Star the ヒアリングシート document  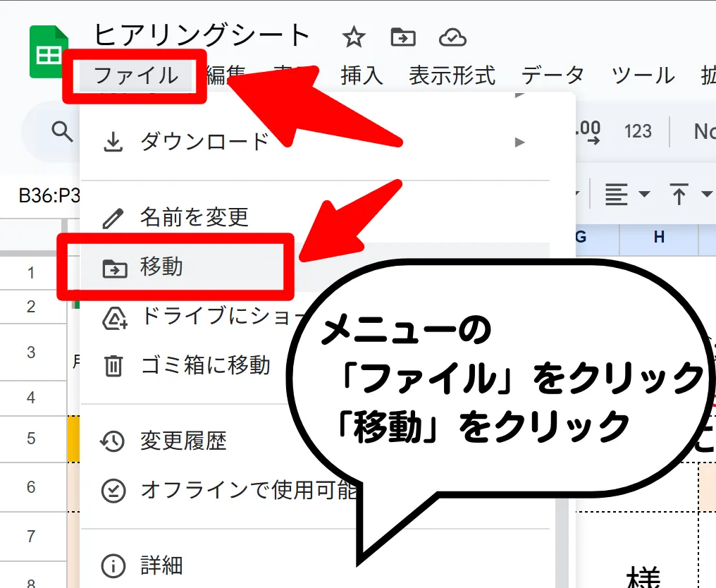tap(353, 37)
